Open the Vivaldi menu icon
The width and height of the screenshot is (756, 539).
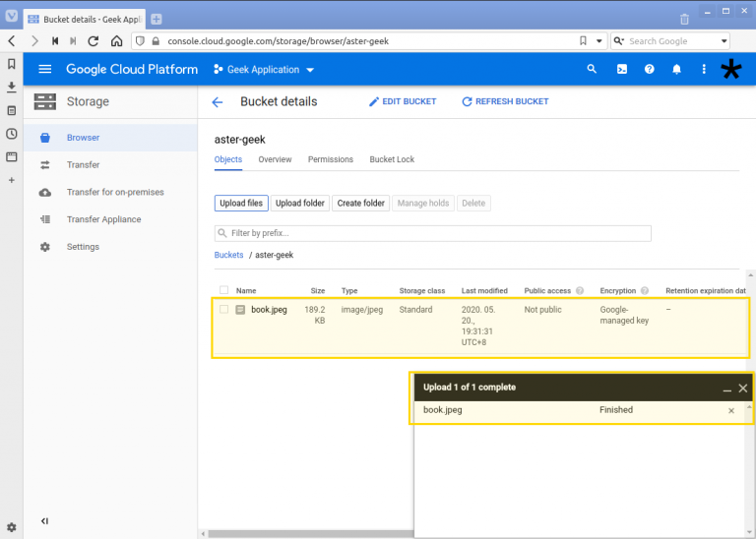click(12, 16)
